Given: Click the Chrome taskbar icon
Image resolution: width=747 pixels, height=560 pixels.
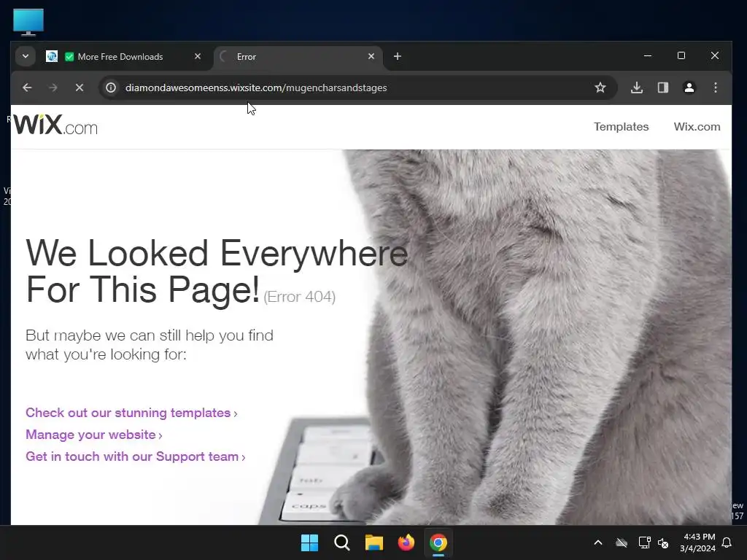Looking at the screenshot, I should tap(438, 542).
